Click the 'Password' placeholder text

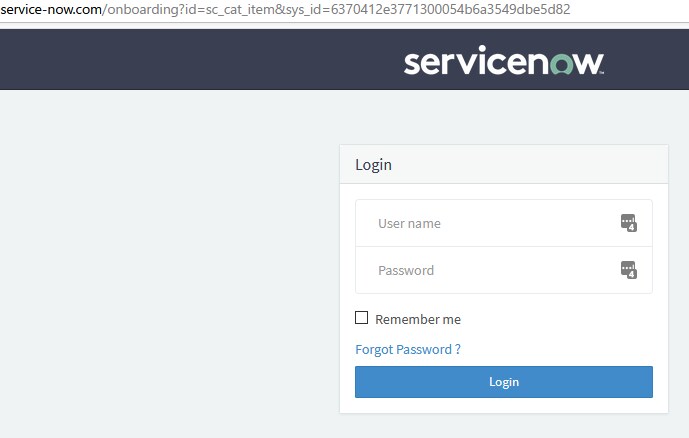click(x=406, y=270)
